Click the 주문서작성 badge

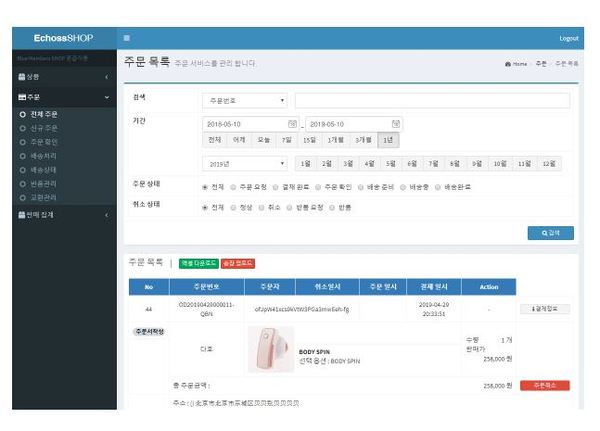click(x=150, y=331)
